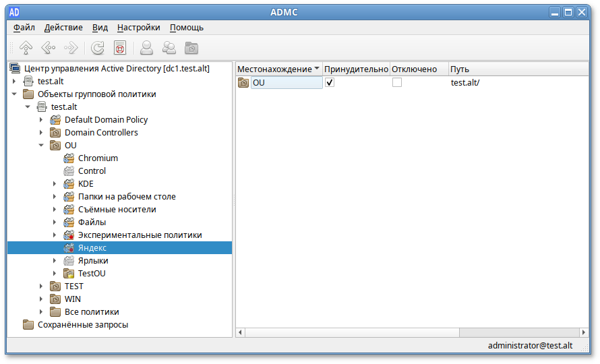Open the Настройки menu
This screenshot has width=600, height=364.
pos(138,28)
